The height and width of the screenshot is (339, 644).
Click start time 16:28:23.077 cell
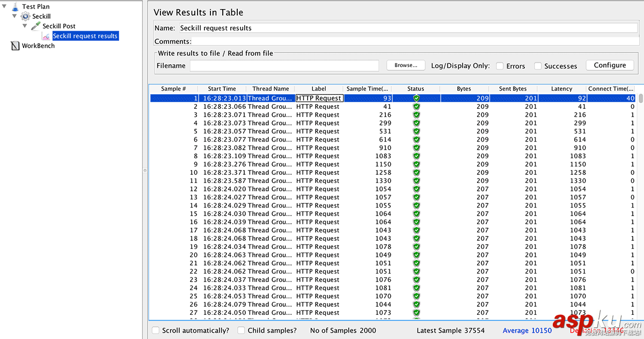point(224,139)
